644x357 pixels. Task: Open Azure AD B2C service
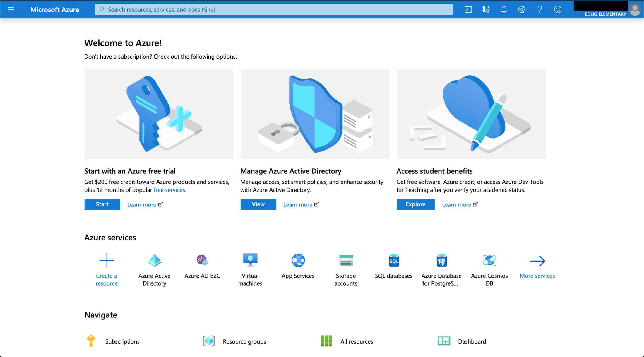(202, 260)
